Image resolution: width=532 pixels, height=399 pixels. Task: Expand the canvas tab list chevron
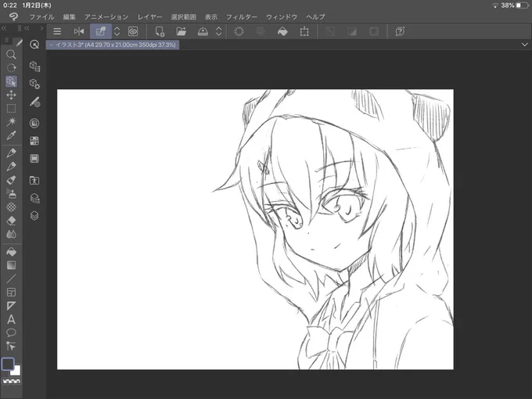(x=524, y=45)
